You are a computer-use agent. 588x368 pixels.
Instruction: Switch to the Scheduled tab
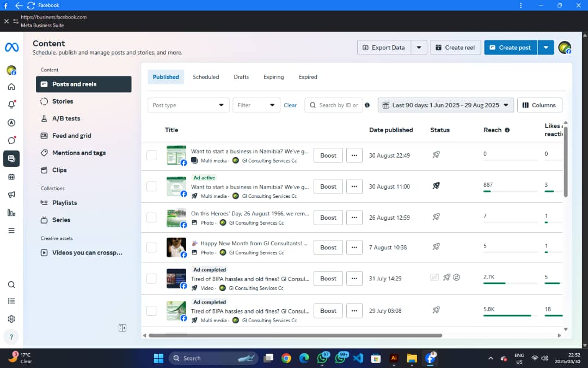[206, 77]
